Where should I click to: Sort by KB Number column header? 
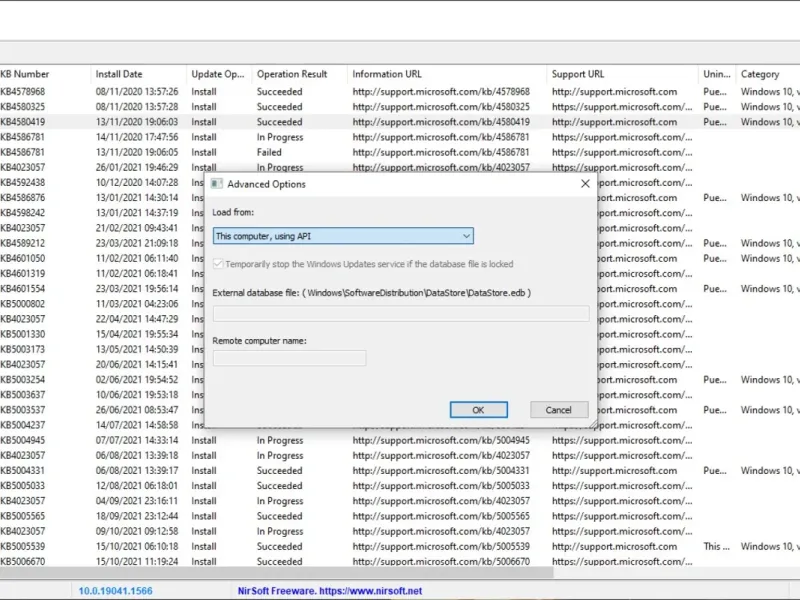45,74
